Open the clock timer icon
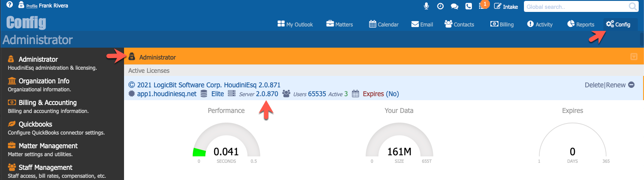Screen dimensions: 644x180 (x=440, y=6)
